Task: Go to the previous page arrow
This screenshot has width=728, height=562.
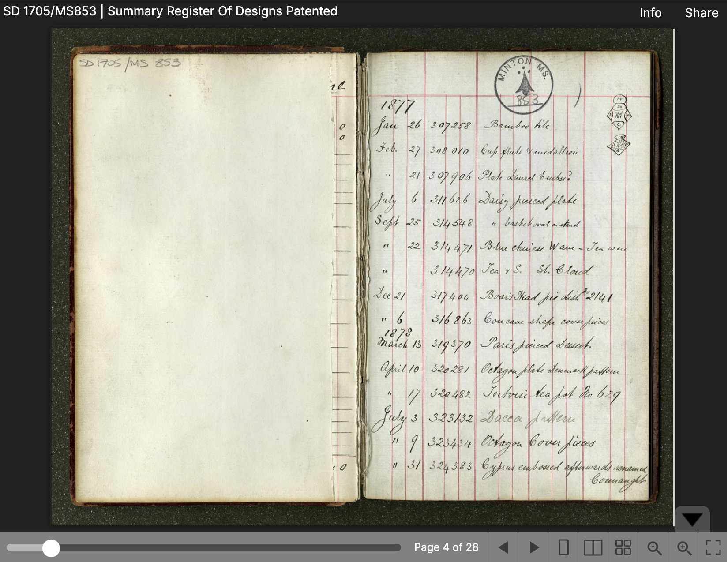Action: 503,547
